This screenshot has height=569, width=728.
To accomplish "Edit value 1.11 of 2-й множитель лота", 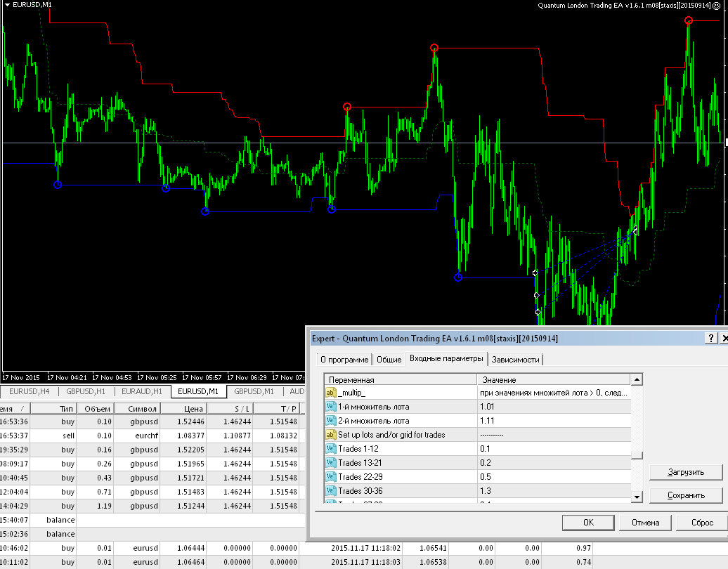I will pyautogui.click(x=554, y=421).
